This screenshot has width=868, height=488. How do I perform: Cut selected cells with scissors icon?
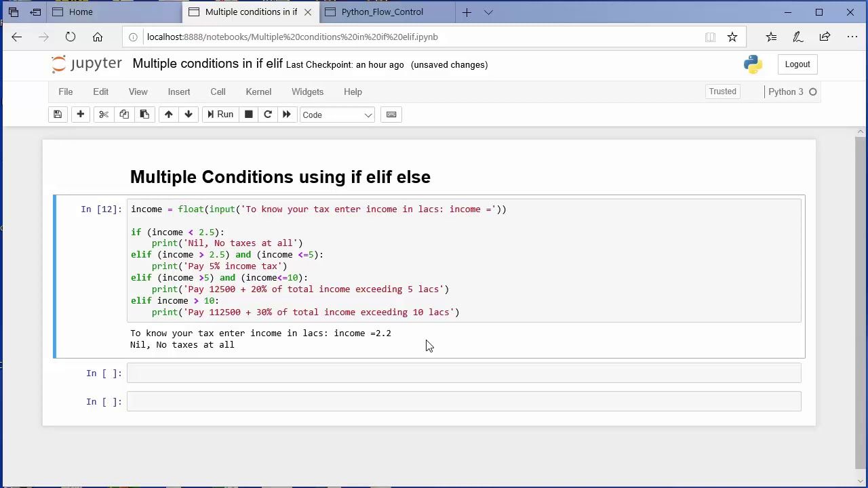[104, 115]
